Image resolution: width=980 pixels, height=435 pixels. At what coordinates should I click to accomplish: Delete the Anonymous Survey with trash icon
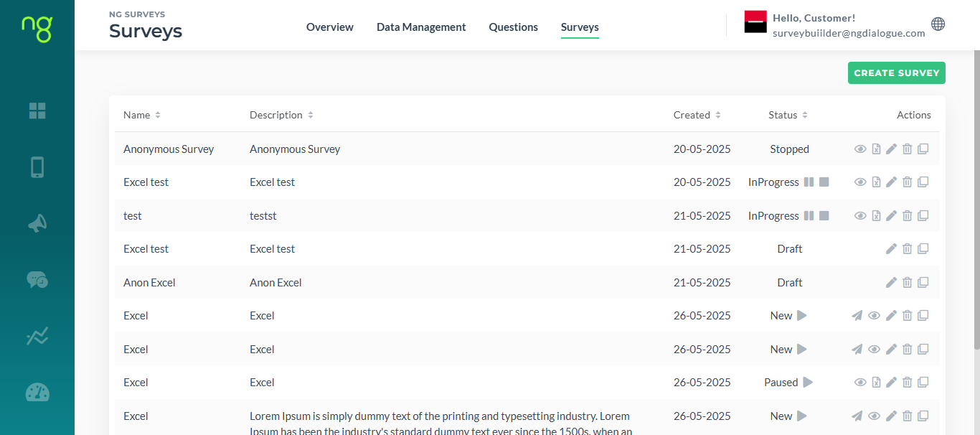click(907, 149)
